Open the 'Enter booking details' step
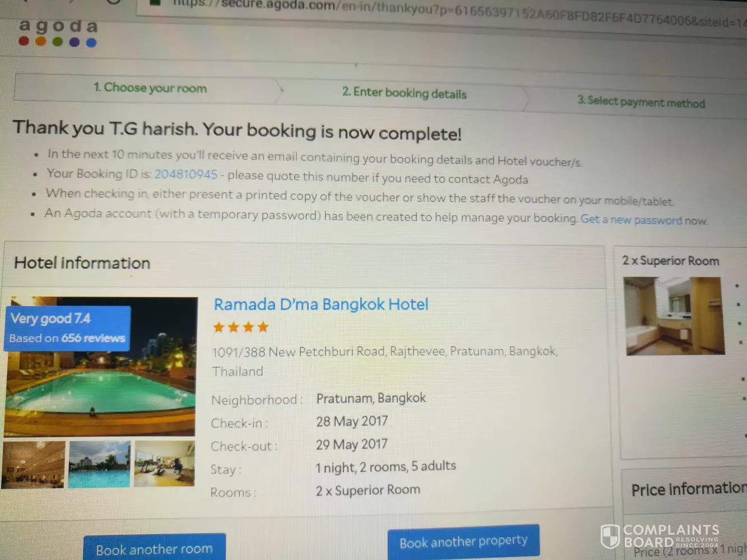 (404, 93)
